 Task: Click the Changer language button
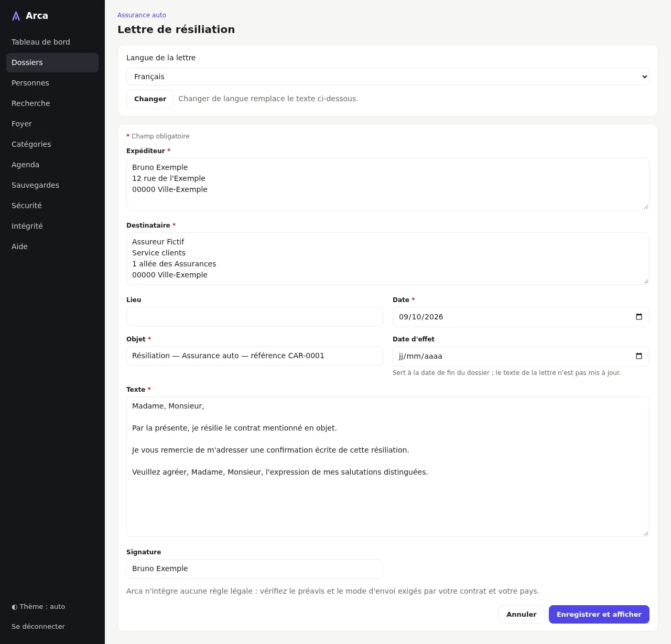pos(150,99)
